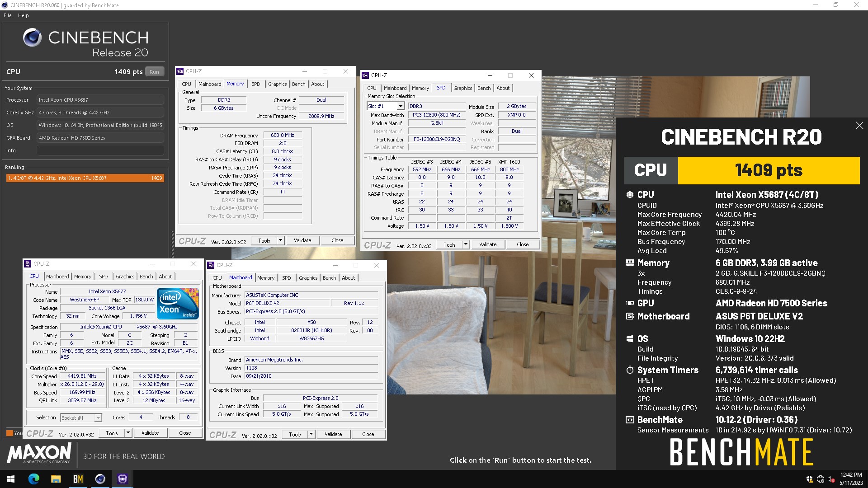Switch to CPU-Z taskbar icon
Screen dimensions: 868x488
[122, 479]
